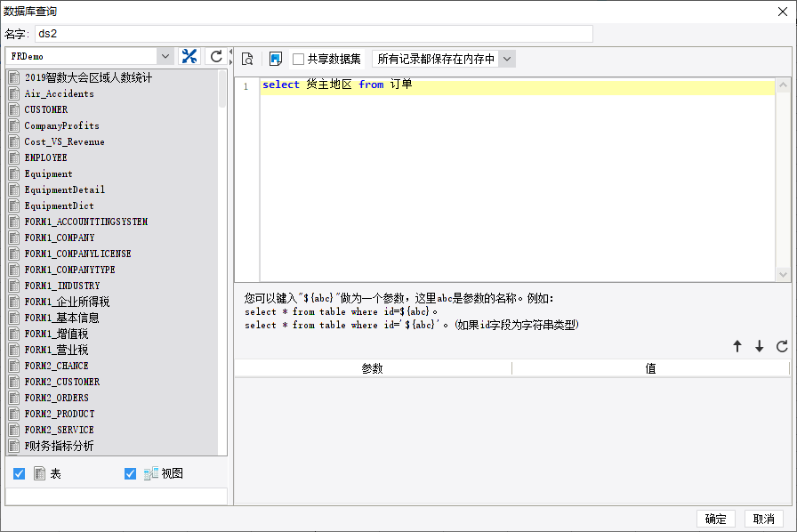Screen dimensions: 797x532
Task: Click table icon beside Cost_VS_Revenue
Action: click(14, 141)
